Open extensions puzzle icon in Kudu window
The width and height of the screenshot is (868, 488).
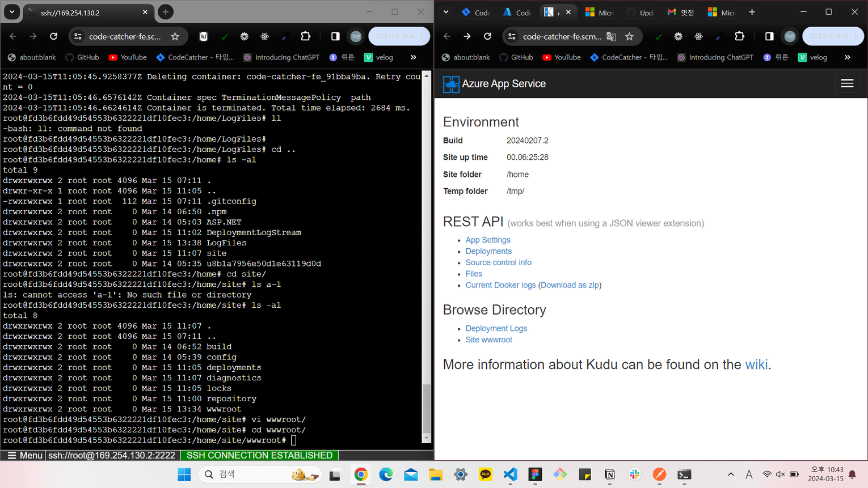pos(739,36)
